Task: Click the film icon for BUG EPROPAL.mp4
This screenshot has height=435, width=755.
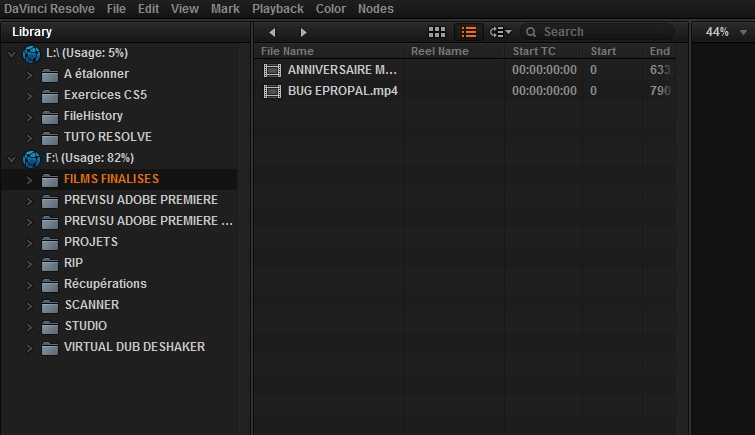Action: [x=272, y=91]
